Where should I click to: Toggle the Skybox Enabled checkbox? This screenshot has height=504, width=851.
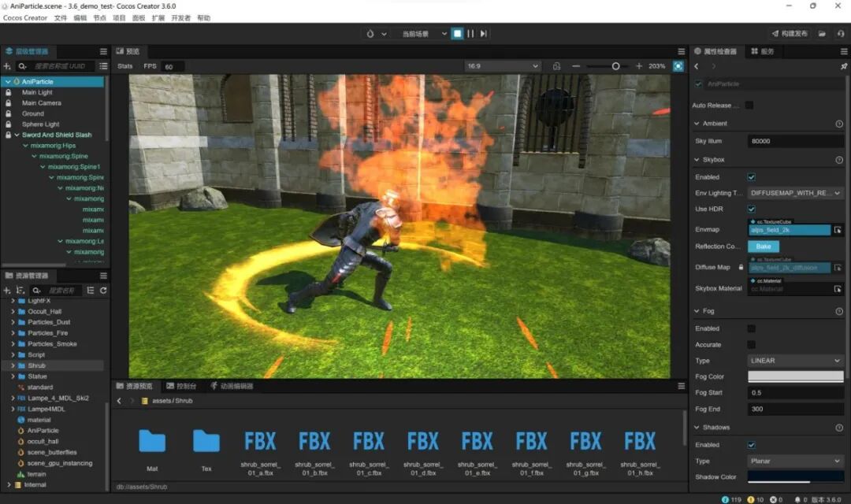point(751,177)
